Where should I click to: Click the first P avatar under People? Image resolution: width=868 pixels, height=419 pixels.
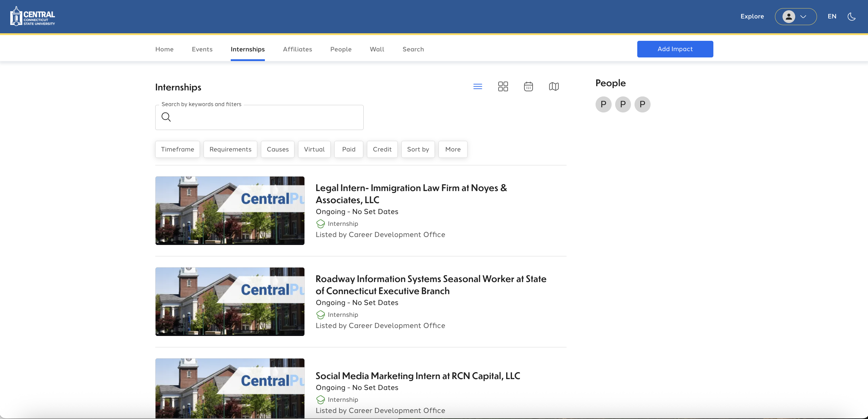point(603,104)
